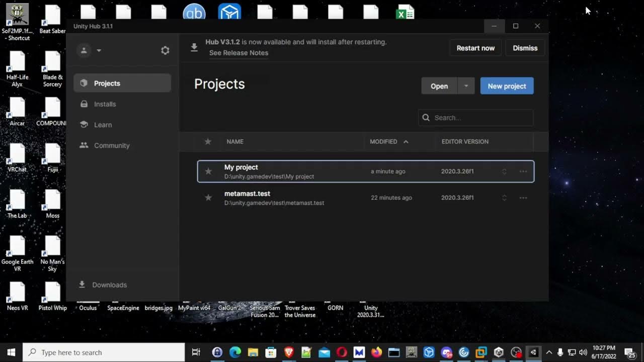Image resolution: width=644 pixels, height=362 pixels.
Task: Open the Community section
Action: (x=122, y=145)
